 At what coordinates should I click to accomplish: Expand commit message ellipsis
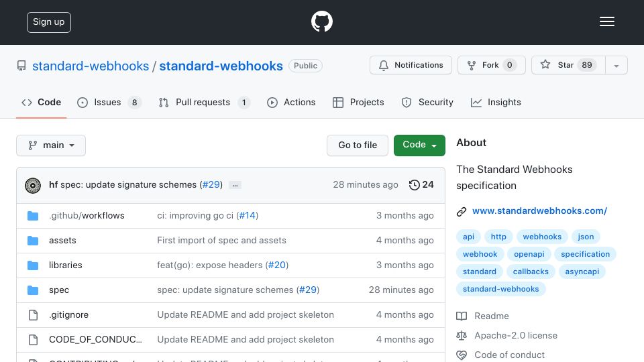click(x=235, y=185)
